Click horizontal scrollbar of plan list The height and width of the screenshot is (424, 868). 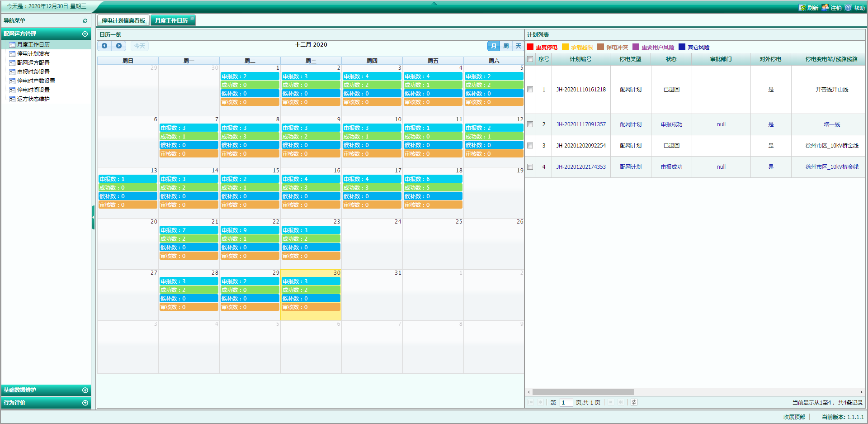[583, 392]
